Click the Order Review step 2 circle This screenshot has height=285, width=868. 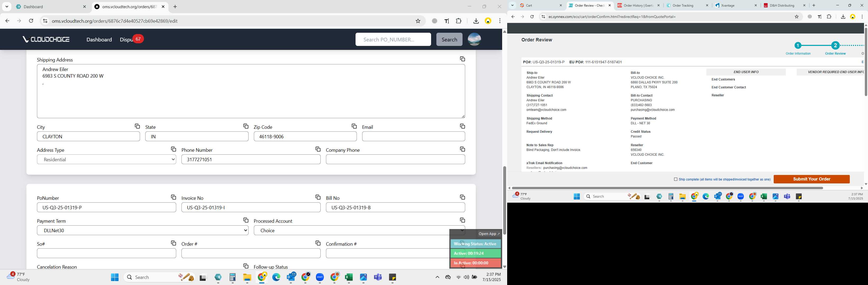(x=835, y=45)
